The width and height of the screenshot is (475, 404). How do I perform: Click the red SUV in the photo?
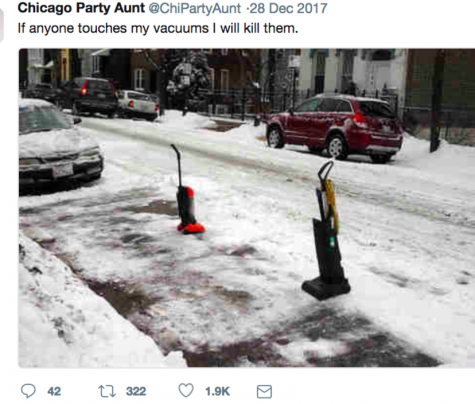[334, 127]
